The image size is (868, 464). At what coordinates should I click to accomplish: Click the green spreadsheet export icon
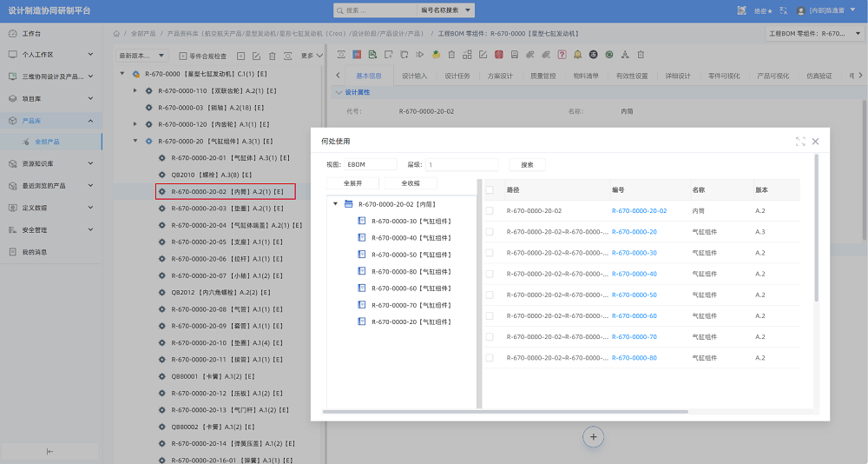372,55
